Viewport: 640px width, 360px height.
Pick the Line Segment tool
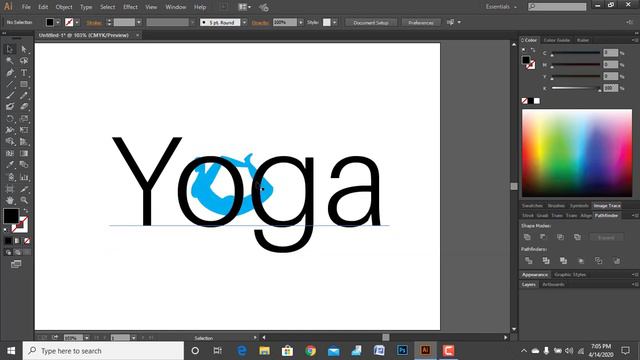(10, 84)
